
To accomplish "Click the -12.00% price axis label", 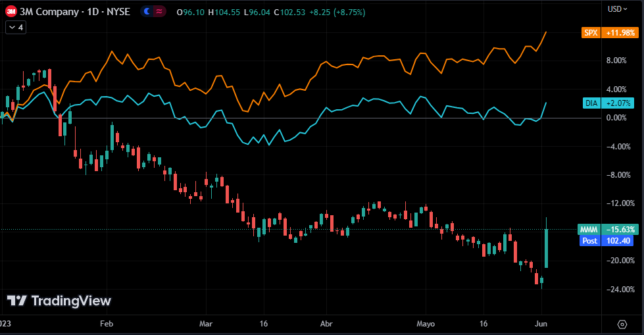I will (x=620, y=203).
